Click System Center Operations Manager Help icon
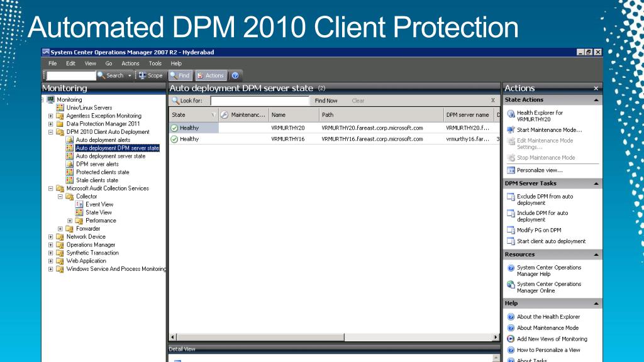The image size is (644, 362). click(511, 268)
